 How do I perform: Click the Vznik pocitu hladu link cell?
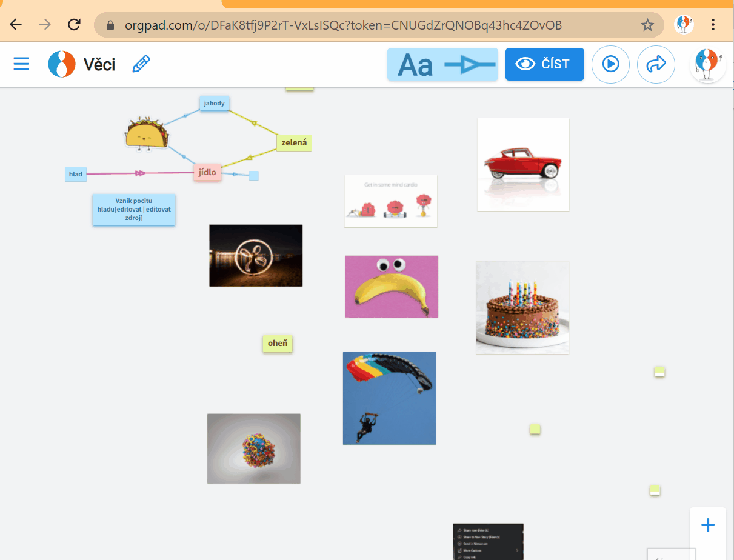pos(134,210)
